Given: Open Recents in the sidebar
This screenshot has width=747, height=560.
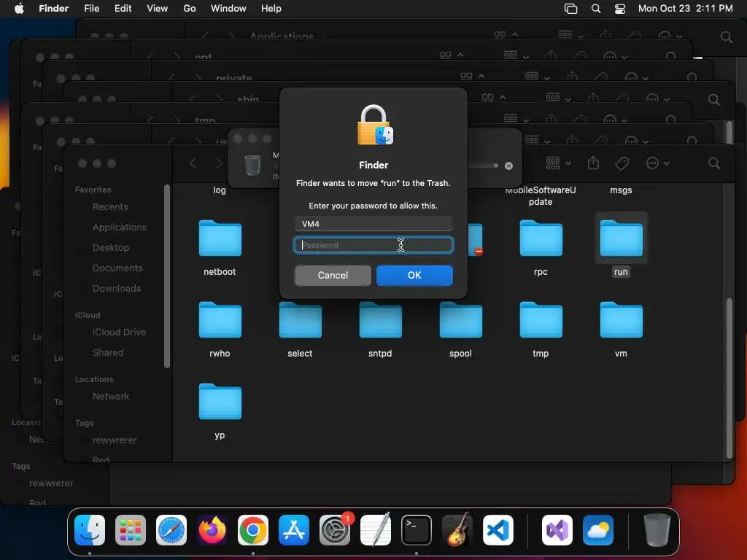Looking at the screenshot, I should [x=110, y=206].
